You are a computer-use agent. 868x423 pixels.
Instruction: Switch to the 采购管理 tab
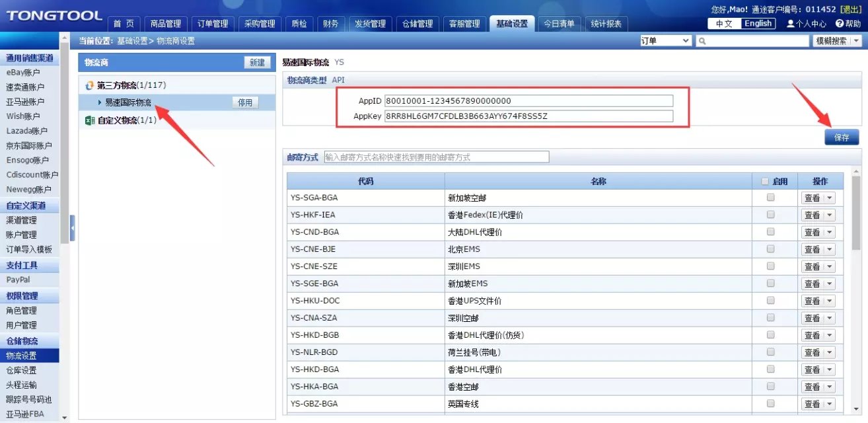260,24
